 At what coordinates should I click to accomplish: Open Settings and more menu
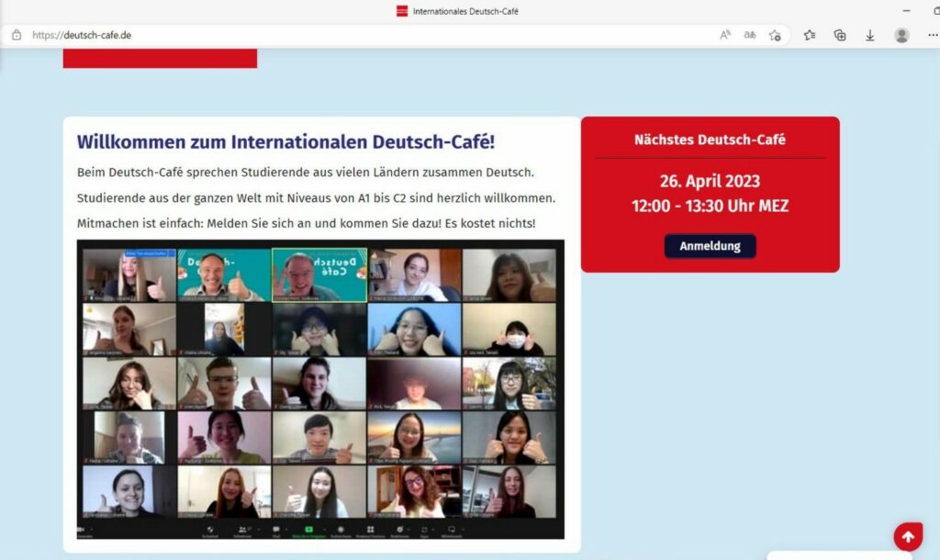[x=933, y=36]
